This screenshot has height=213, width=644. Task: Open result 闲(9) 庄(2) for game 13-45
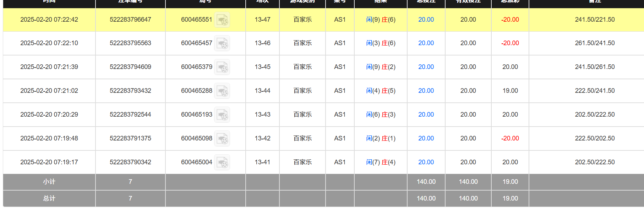[381, 67]
